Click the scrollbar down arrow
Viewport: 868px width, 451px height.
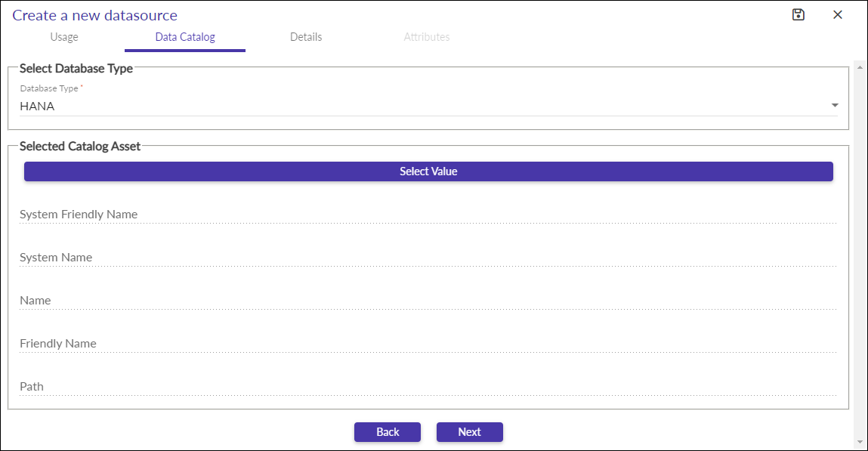(860, 442)
